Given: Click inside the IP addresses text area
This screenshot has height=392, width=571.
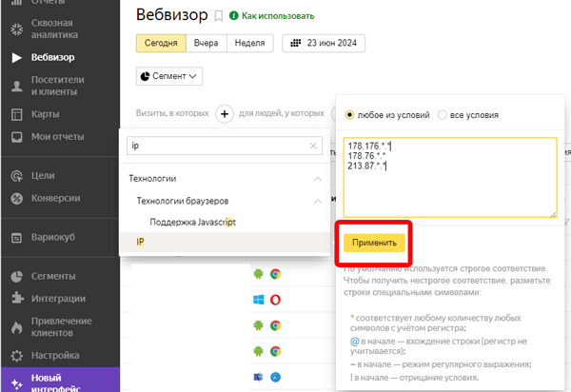Looking at the screenshot, I should click(x=450, y=177).
